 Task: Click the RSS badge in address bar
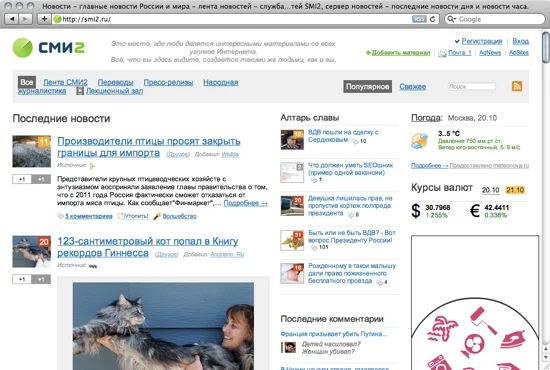click(x=419, y=19)
